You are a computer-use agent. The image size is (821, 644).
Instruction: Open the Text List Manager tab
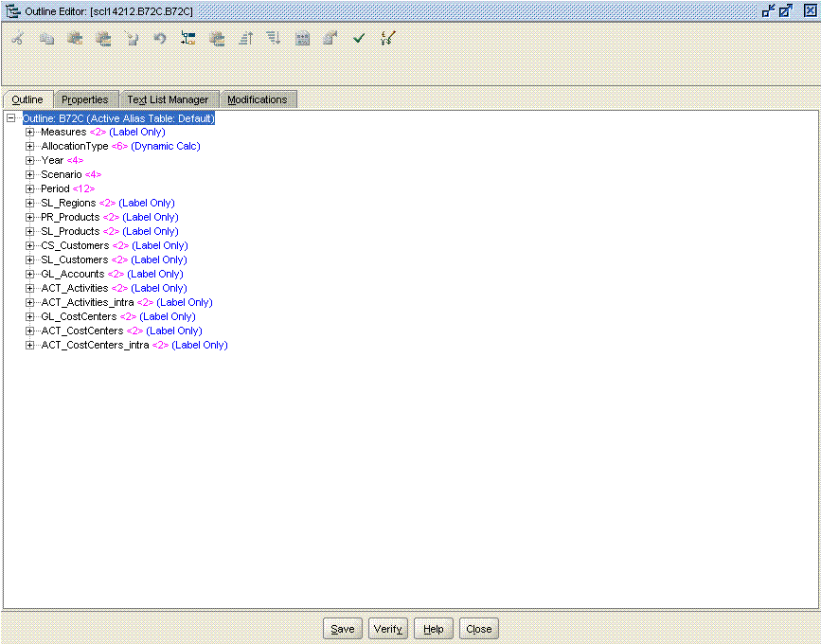tap(169, 98)
